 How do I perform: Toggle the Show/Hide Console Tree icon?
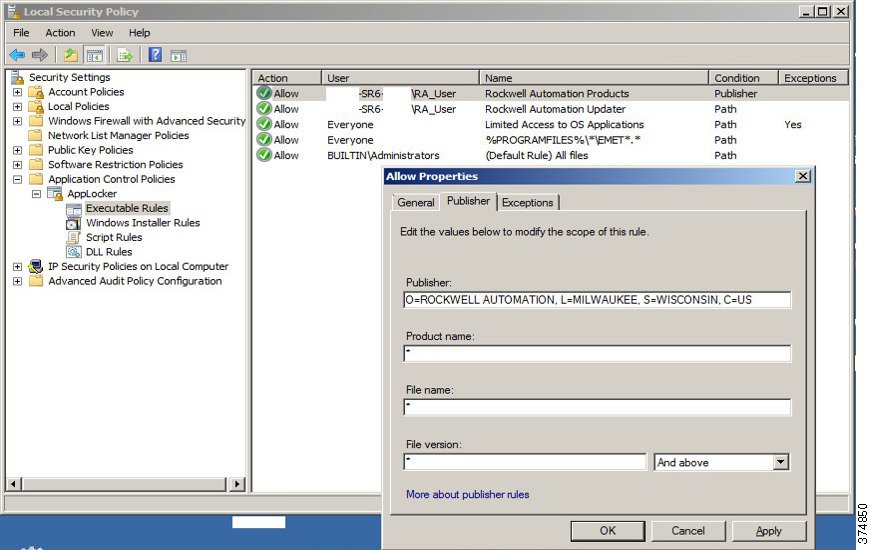(x=94, y=55)
